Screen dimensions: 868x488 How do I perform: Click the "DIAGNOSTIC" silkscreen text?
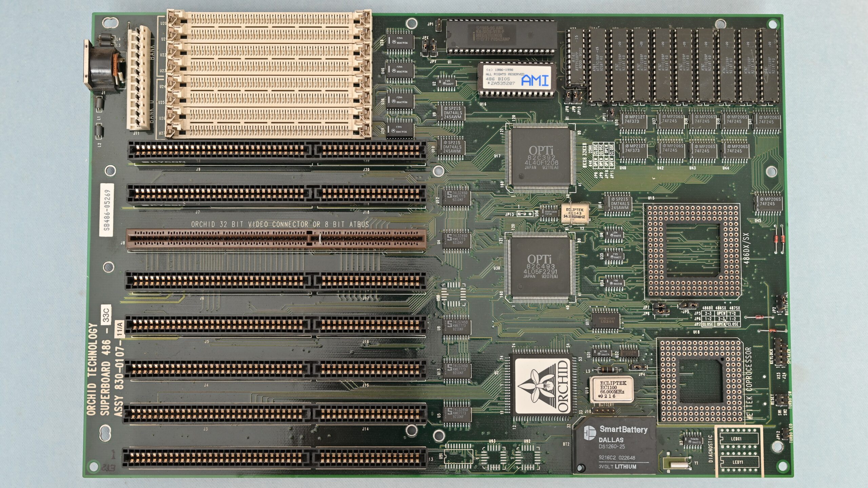tap(711, 449)
